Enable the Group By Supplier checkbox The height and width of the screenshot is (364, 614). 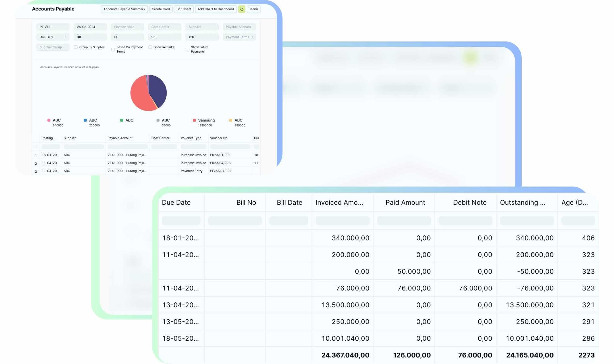76,47
